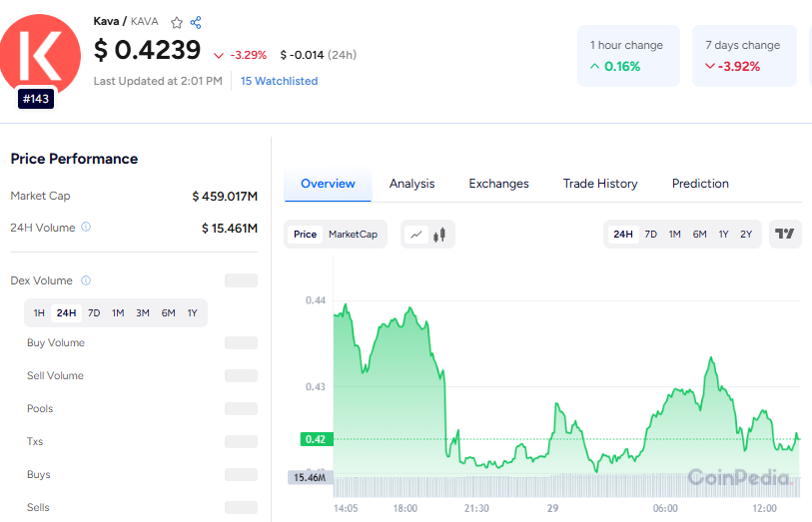Click the Txs row label

click(x=35, y=442)
